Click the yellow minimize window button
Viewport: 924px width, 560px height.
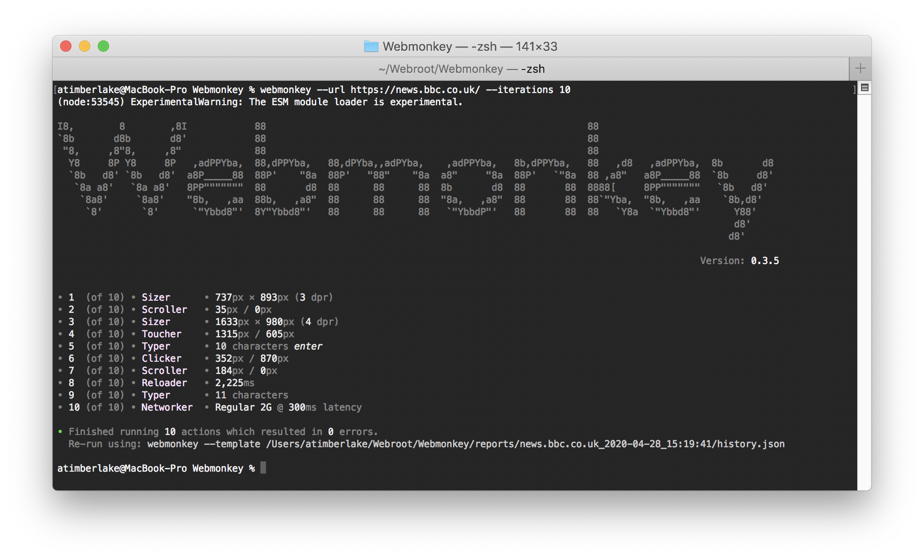85,46
